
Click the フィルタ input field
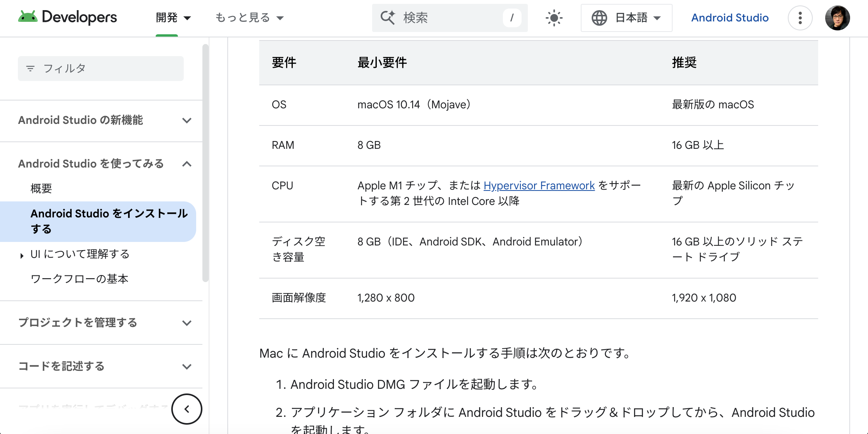pyautogui.click(x=101, y=68)
